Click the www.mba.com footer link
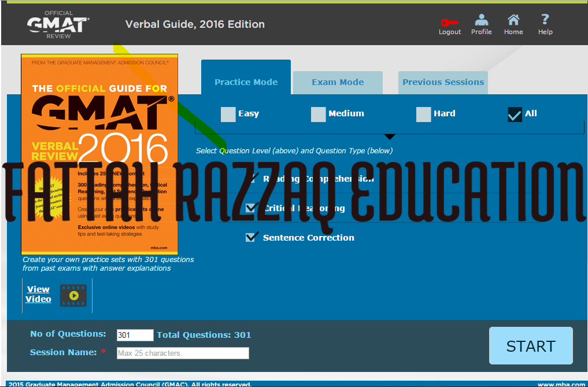Viewport: 588px width, 387px height. (x=562, y=384)
